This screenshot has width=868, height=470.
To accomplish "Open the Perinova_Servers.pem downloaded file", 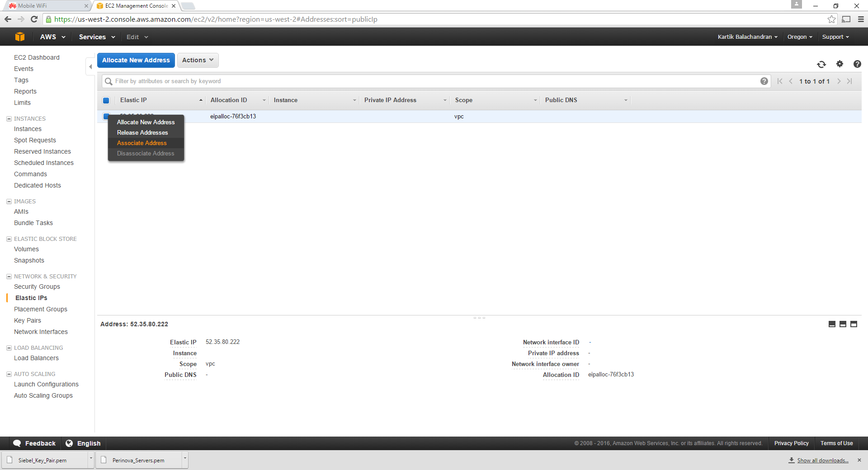I will pos(138,460).
